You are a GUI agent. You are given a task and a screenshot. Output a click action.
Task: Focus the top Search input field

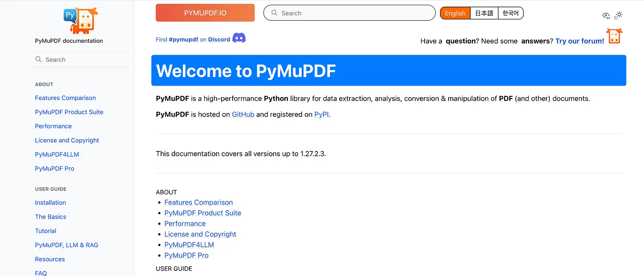[x=349, y=13]
